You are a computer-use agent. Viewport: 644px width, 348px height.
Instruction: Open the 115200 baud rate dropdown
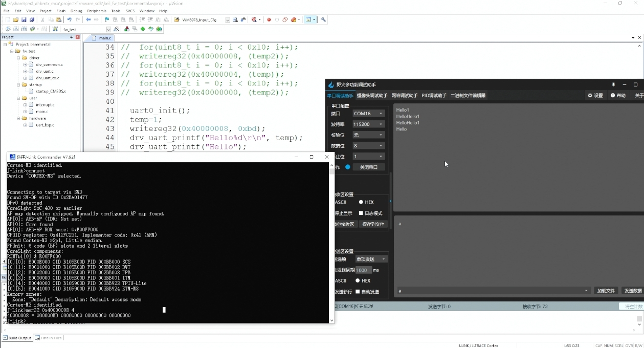pyautogui.click(x=368, y=124)
